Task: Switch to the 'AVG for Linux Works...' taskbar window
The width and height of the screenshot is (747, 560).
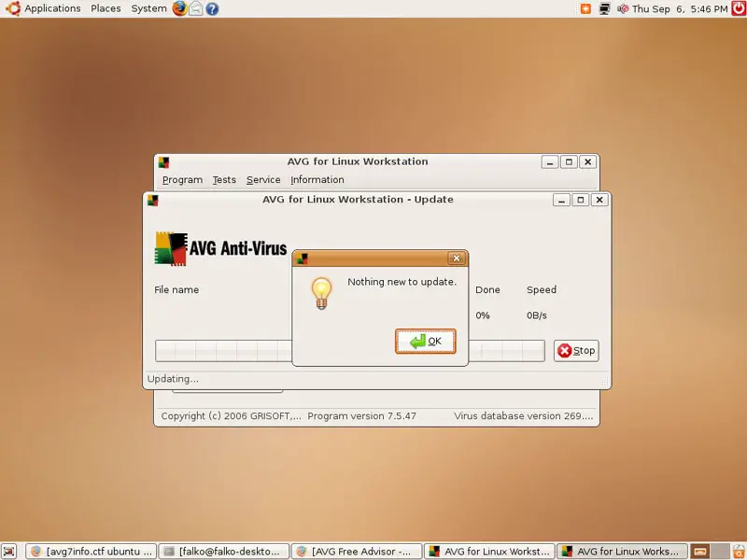Action: coord(623,552)
